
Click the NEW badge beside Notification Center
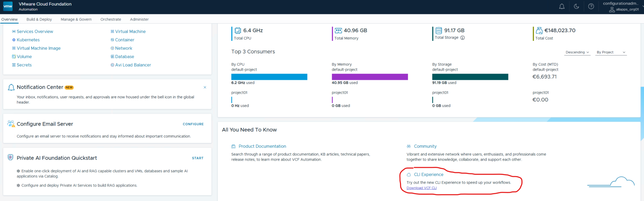click(x=69, y=88)
